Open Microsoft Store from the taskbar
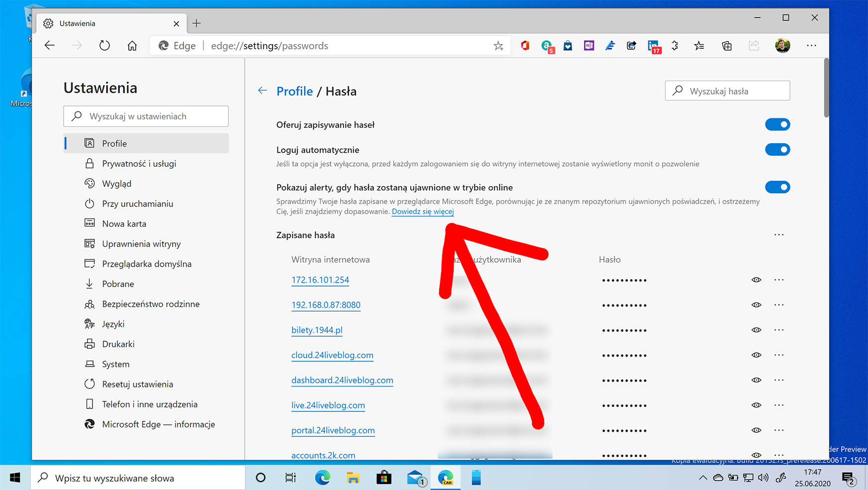Viewport: 868px width, 490px height. click(x=384, y=478)
